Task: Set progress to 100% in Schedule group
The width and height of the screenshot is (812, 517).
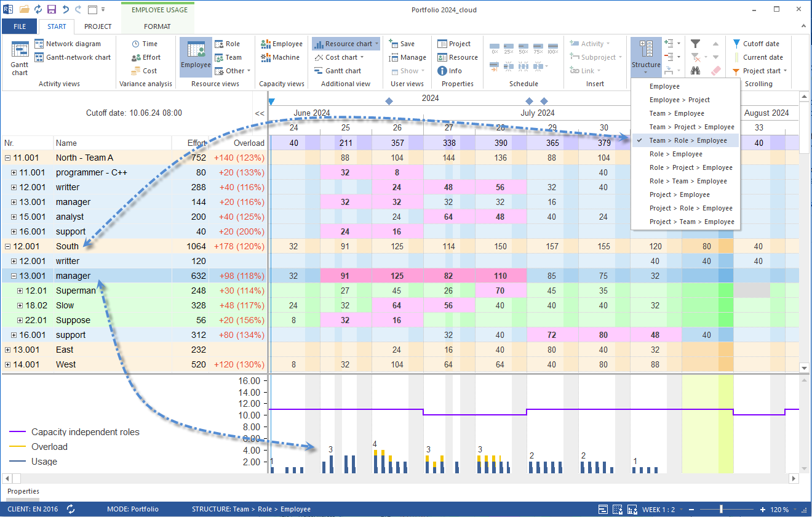Action: point(552,48)
